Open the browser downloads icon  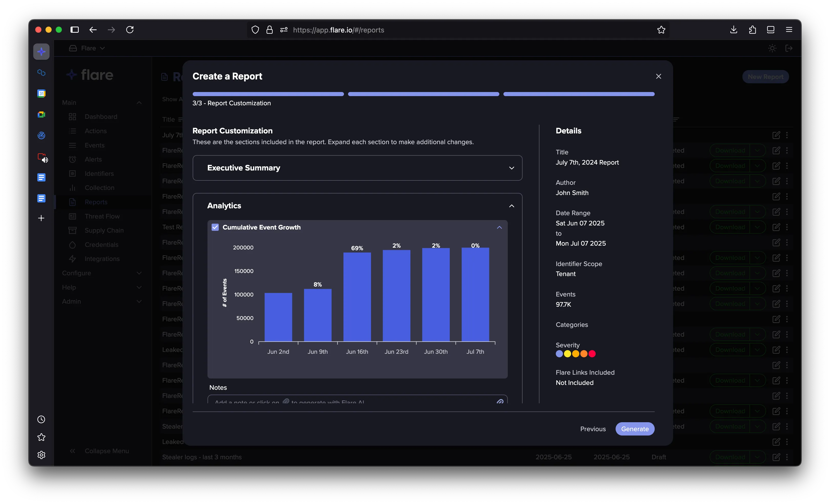[x=734, y=30]
